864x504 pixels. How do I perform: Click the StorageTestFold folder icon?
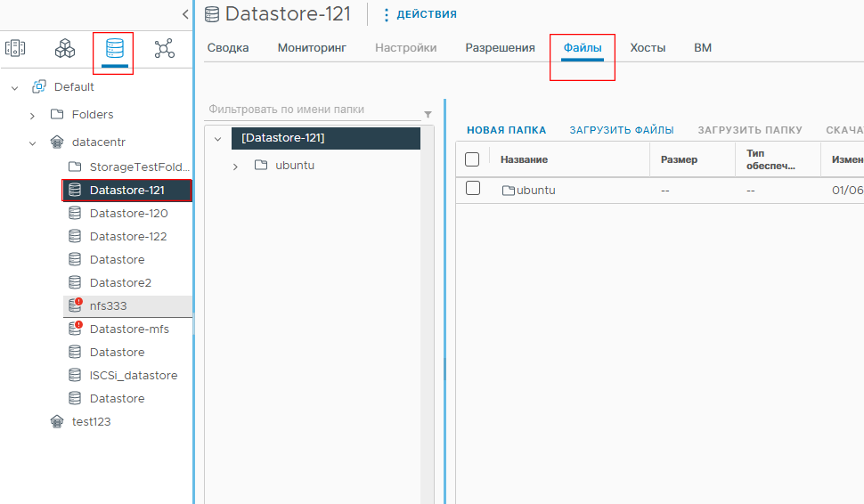pyautogui.click(x=75, y=167)
